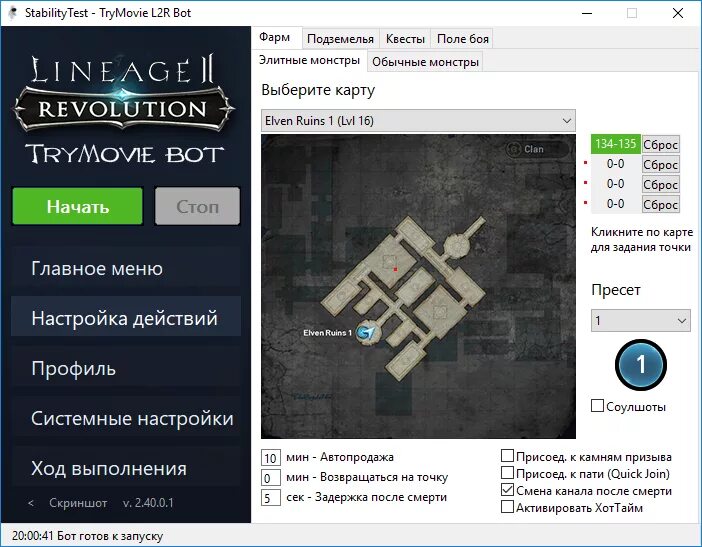This screenshot has width=702, height=547.
Task: Enable Активировать ХотТайм checkbox
Action: click(507, 507)
